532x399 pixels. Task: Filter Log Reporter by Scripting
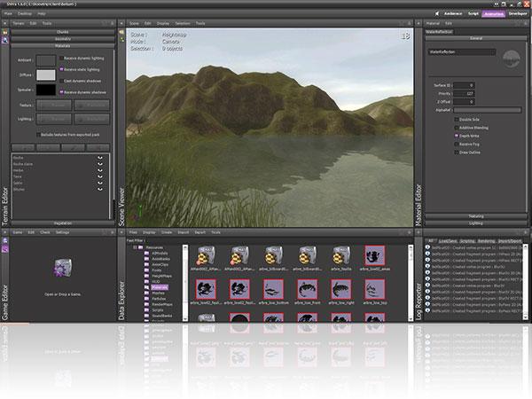[467, 241]
